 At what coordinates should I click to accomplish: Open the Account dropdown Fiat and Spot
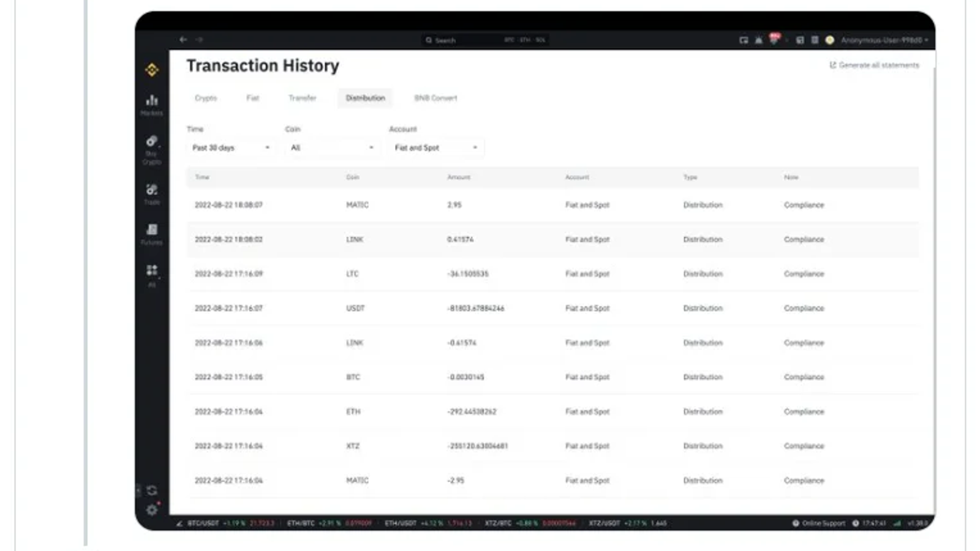[x=436, y=148]
